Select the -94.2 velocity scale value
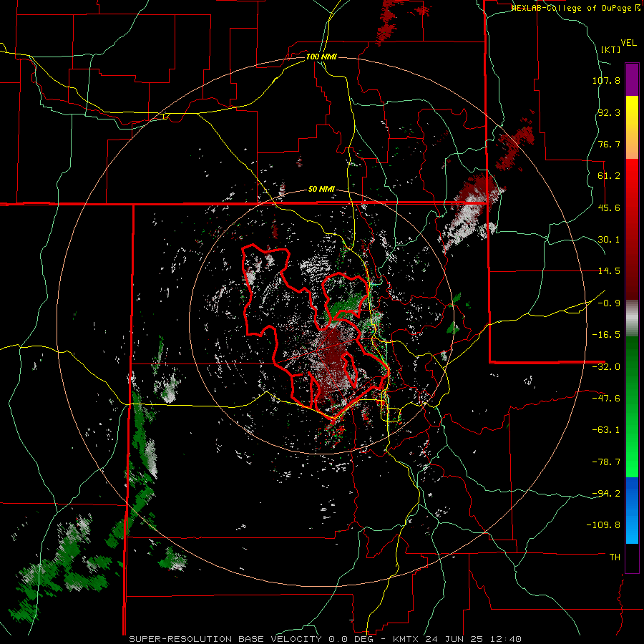The image size is (644, 644). tap(606, 493)
